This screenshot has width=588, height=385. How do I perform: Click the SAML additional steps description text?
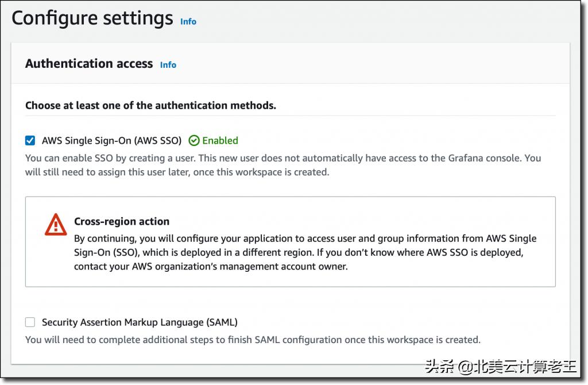point(253,340)
